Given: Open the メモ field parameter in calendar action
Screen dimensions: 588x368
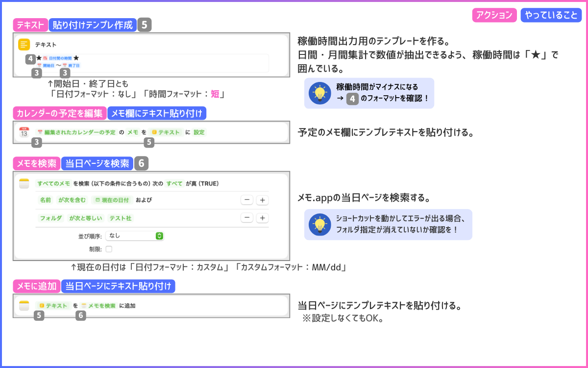Looking at the screenshot, I should [x=132, y=132].
